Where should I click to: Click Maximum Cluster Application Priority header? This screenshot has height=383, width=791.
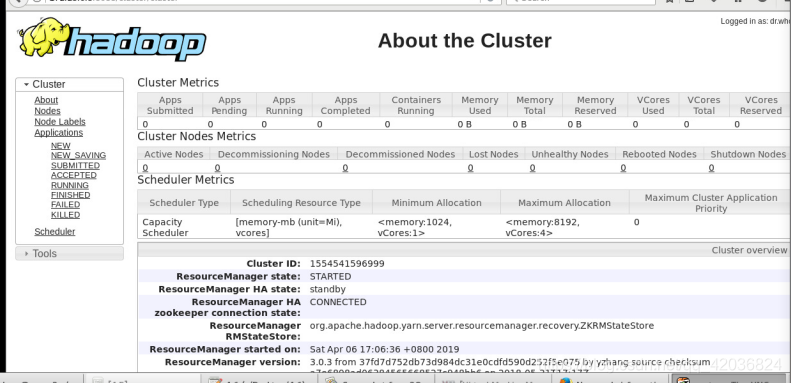(710, 202)
